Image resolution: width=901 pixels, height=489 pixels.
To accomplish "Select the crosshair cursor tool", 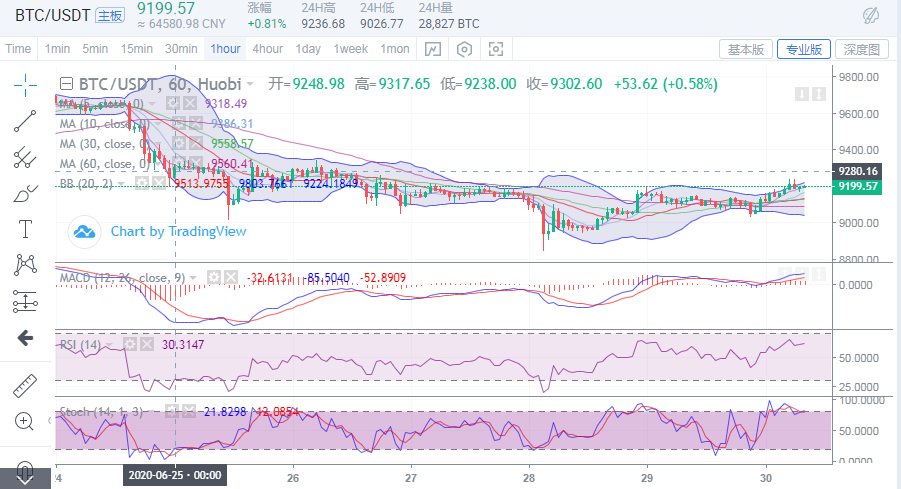I will click(25, 84).
